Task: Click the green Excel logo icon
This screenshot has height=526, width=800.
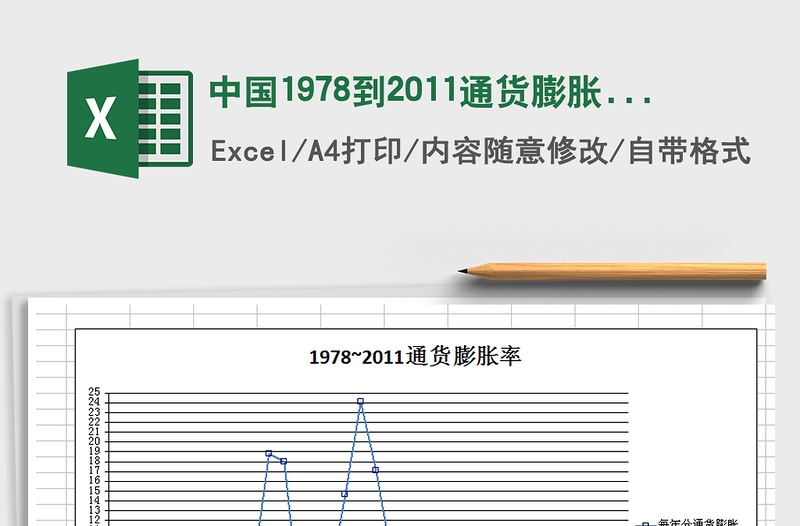Action: tap(130, 119)
